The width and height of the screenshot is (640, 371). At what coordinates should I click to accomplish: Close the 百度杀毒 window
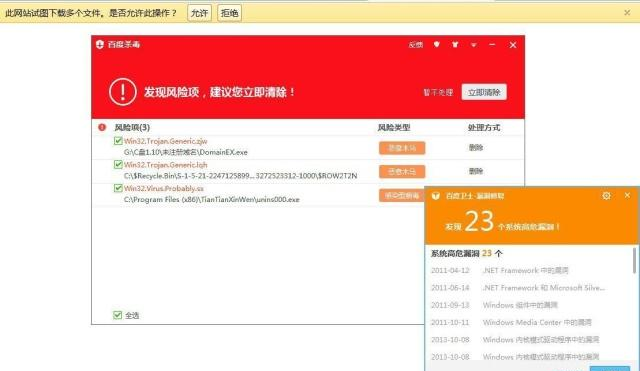click(513, 45)
